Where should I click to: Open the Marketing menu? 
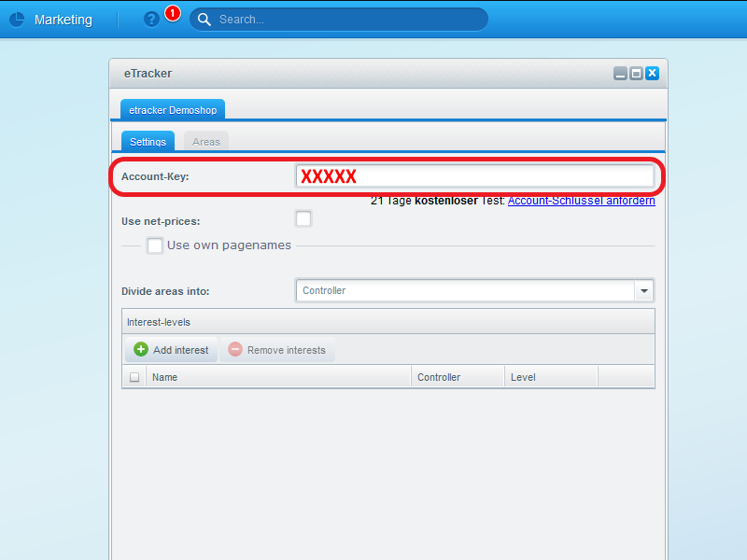tap(63, 20)
